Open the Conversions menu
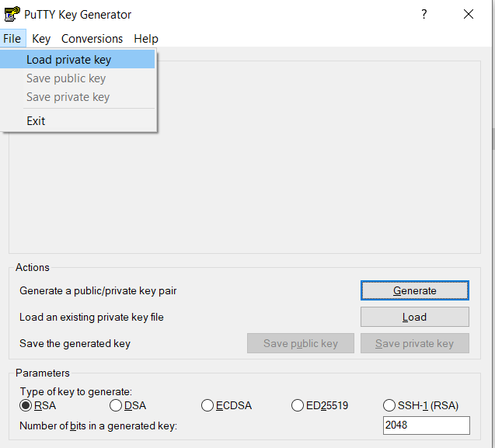The height and width of the screenshot is (448, 495). click(x=92, y=39)
